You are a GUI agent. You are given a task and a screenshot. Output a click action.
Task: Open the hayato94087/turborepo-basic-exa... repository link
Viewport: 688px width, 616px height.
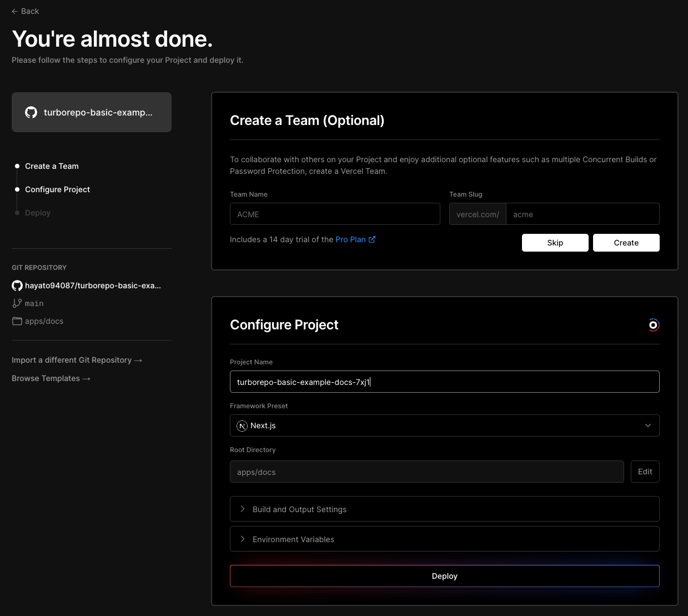point(93,286)
